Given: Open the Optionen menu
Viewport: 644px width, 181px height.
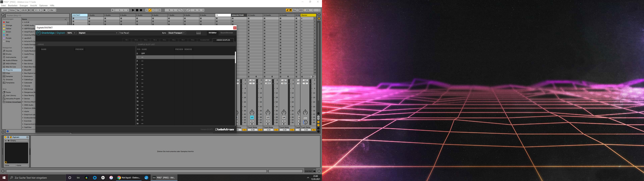Looking at the screenshot, I should [x=43, y=6].
